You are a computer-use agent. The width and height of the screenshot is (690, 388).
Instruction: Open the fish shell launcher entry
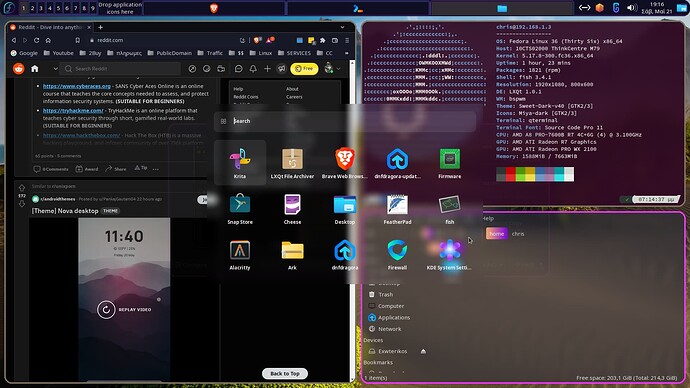[450, 209]
